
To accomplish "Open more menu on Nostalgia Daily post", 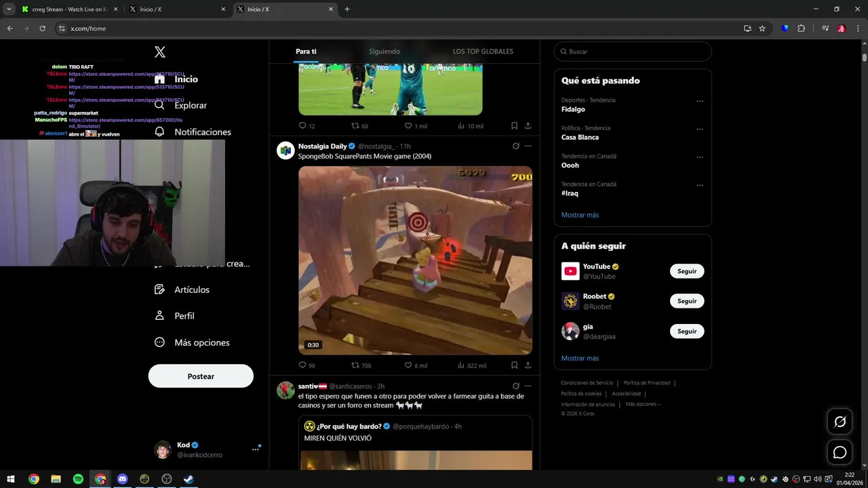I will tap(528, 146).
